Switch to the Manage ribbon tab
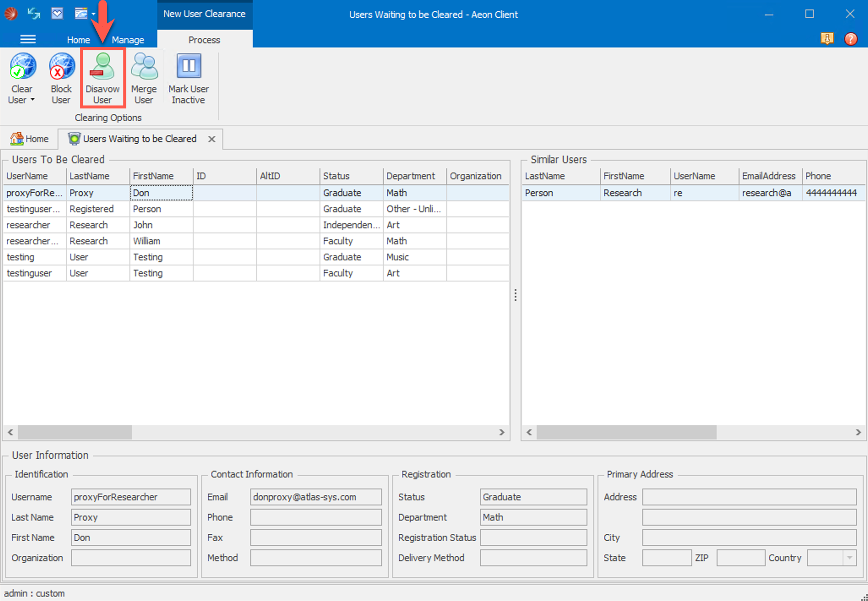 click(128, 40)
